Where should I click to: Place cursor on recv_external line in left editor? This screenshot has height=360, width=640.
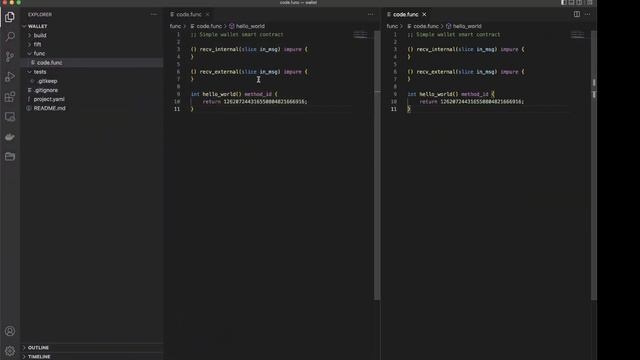click(249, 72)
